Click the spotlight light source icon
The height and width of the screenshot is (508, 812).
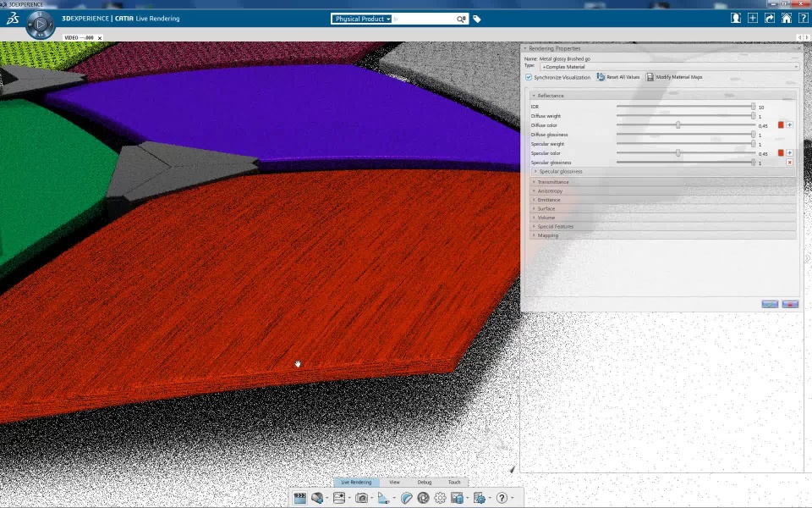[x=384, y=498]
